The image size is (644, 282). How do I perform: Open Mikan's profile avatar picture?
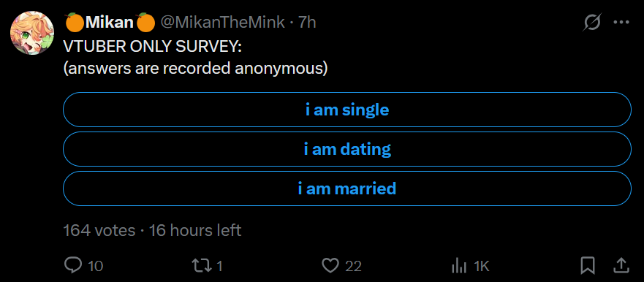point(32,33)
